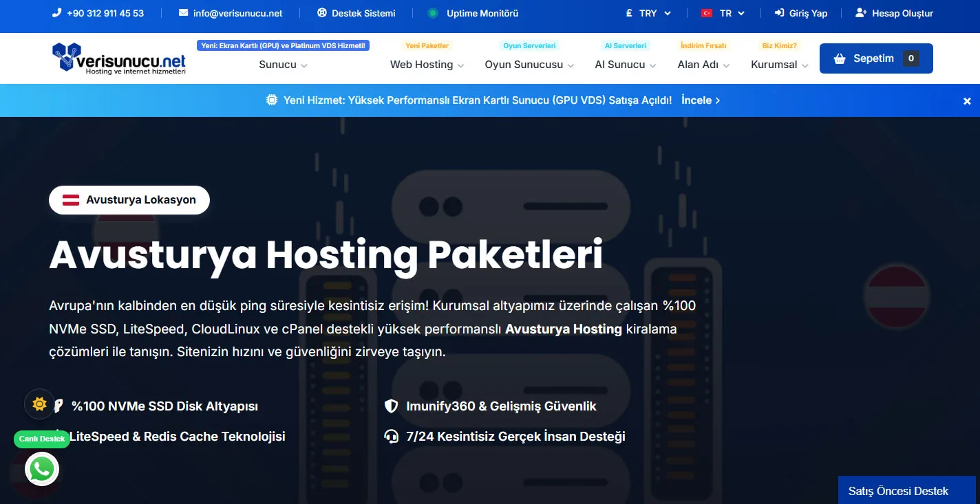The image size is (980, 504).
Task: Click the headset icon beside 7/24 support
Action: 391,436
